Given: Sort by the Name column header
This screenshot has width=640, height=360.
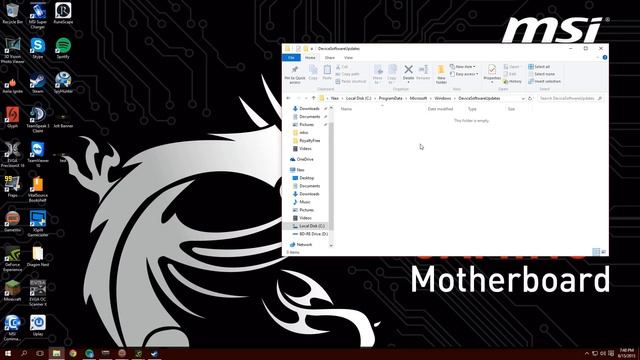Looking at the screenshot, I should pos(346,109).
